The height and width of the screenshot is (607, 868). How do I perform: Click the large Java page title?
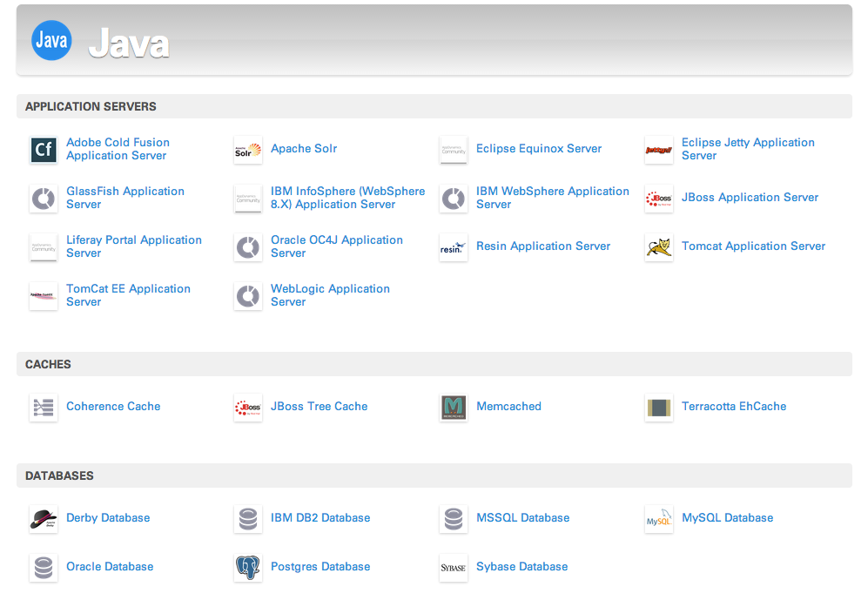pyautogui.click(x=129, y=44)
